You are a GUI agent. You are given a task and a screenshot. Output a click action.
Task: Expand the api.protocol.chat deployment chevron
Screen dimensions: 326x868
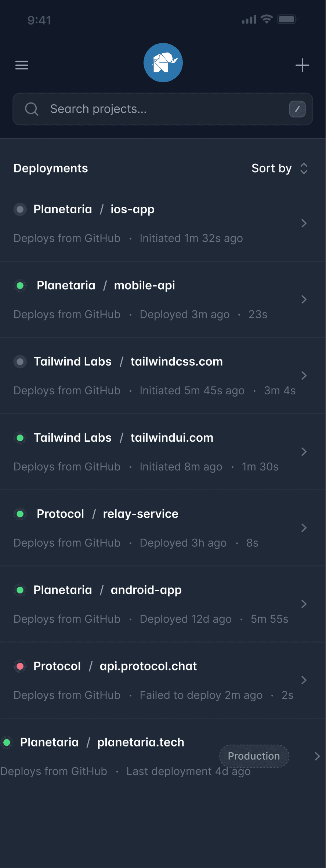click(304, 680)
